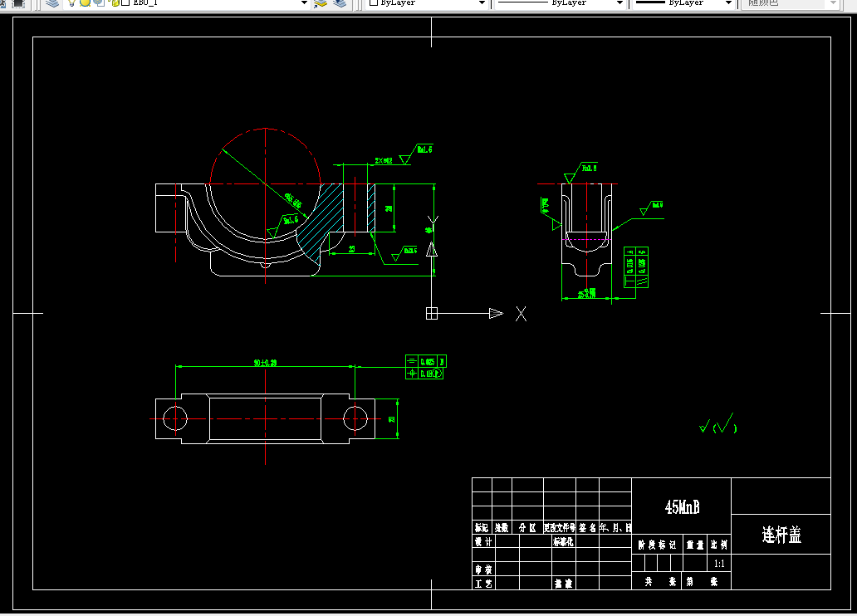Select the magenta dashed line on side view
This screenshot has width=857, height=616.
pyautogui.click(x=587, y=239)
